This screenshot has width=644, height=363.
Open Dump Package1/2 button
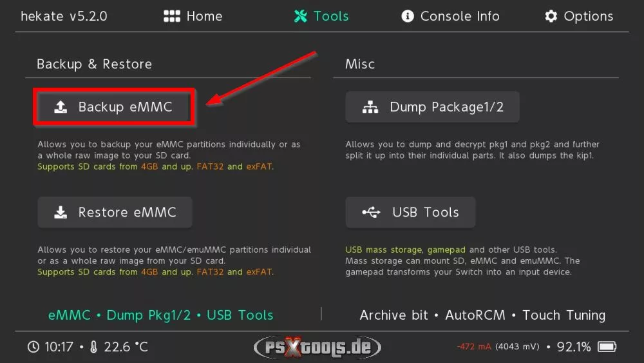pyautogui.click(x=432, y=108)
